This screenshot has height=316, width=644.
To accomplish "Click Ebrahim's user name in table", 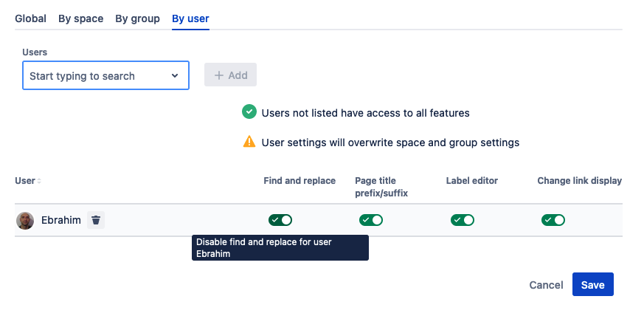I will point(61,220).
